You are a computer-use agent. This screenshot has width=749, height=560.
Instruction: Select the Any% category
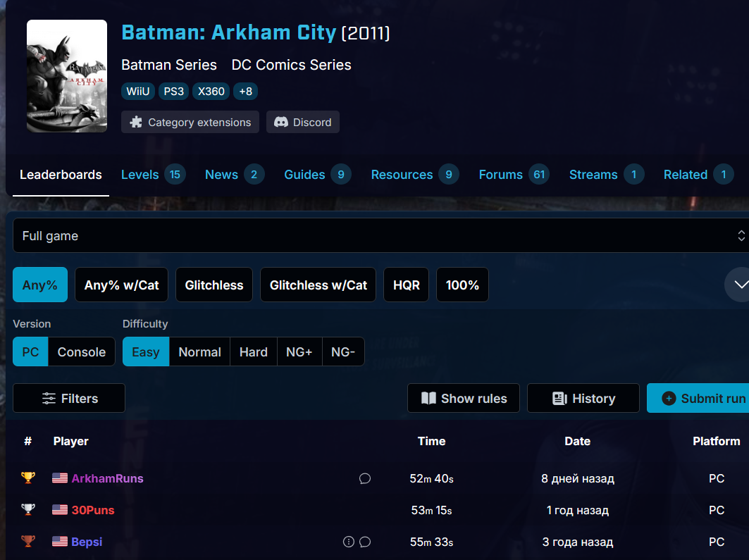tap(40, 285)
